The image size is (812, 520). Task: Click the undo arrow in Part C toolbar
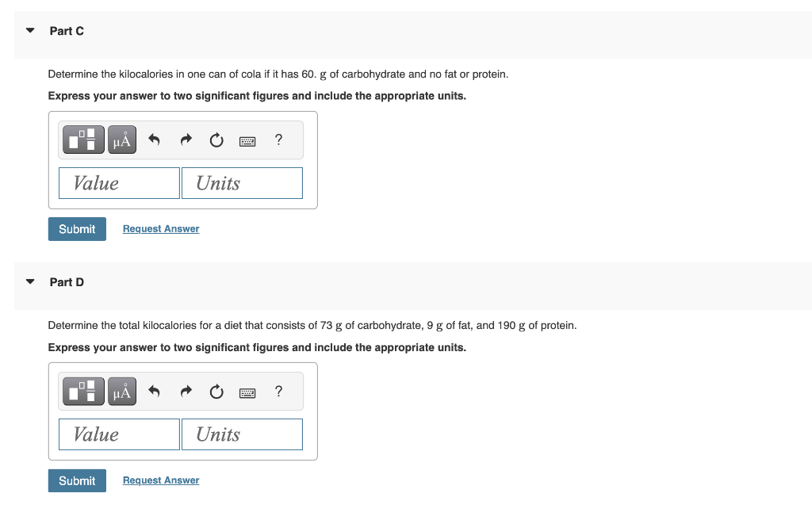tap(154, 140)
